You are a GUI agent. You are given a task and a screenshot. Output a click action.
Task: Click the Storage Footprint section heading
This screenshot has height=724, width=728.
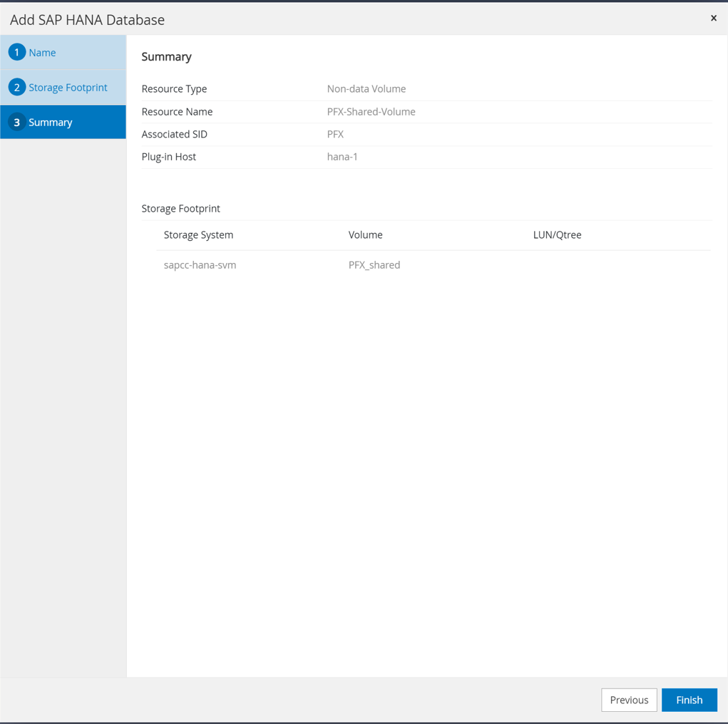tap(180, 209)
